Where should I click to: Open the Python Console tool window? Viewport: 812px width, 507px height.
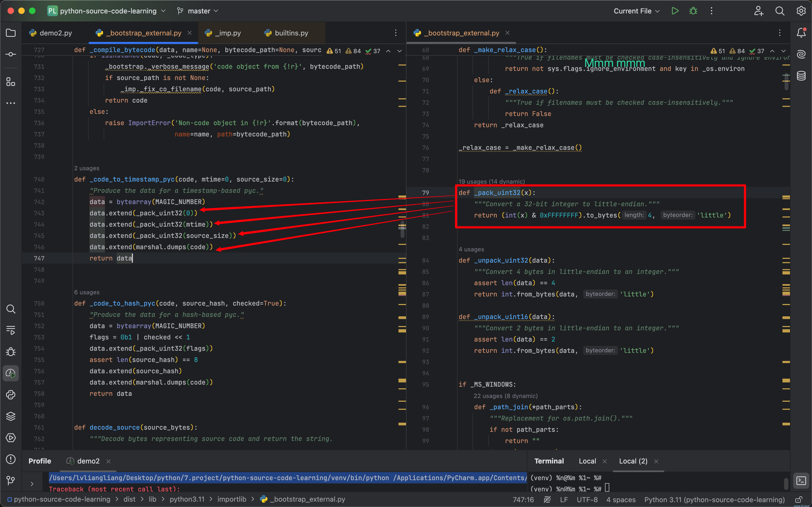pyautogui.click(x=11, y=395)
